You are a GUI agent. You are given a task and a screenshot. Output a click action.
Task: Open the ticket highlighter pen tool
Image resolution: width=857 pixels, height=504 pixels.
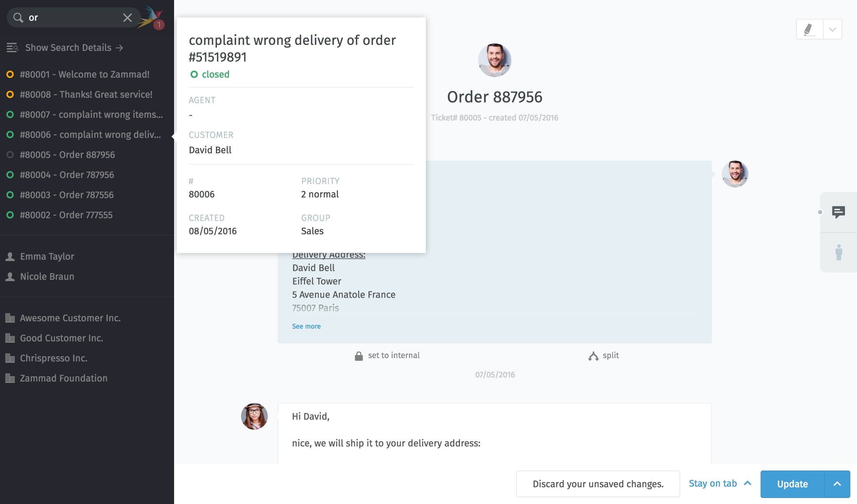coord(809,29)
